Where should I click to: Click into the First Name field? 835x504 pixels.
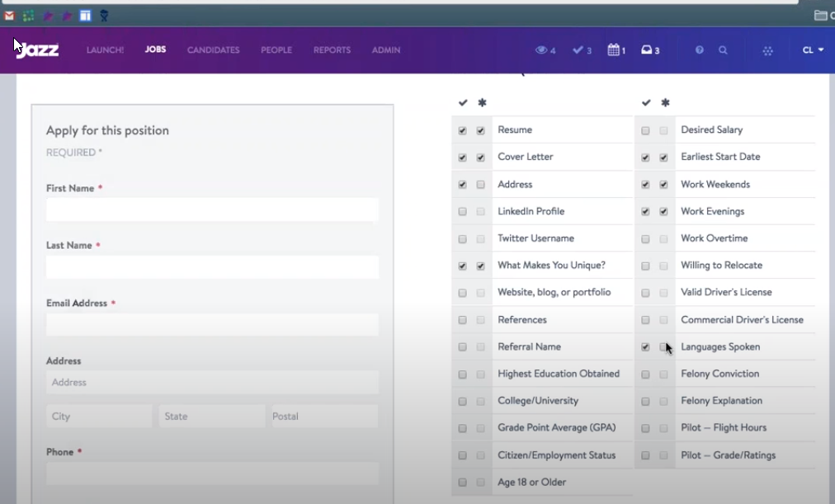[212, 210]
